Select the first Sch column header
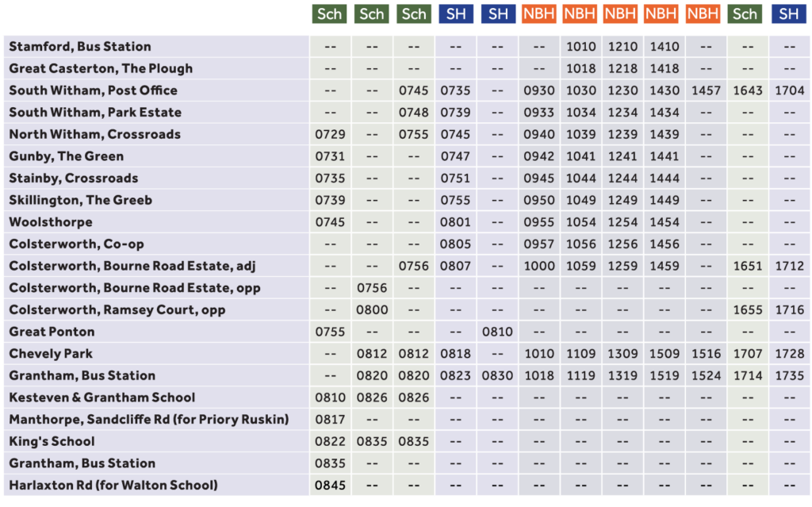The image size is (812, 507). [328, 13]
